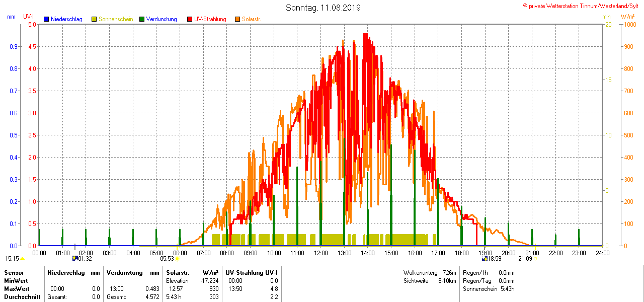Click the Verdunstung max value 0.483
The height and width of the screenshot is (302, 644).
[152, 289]
